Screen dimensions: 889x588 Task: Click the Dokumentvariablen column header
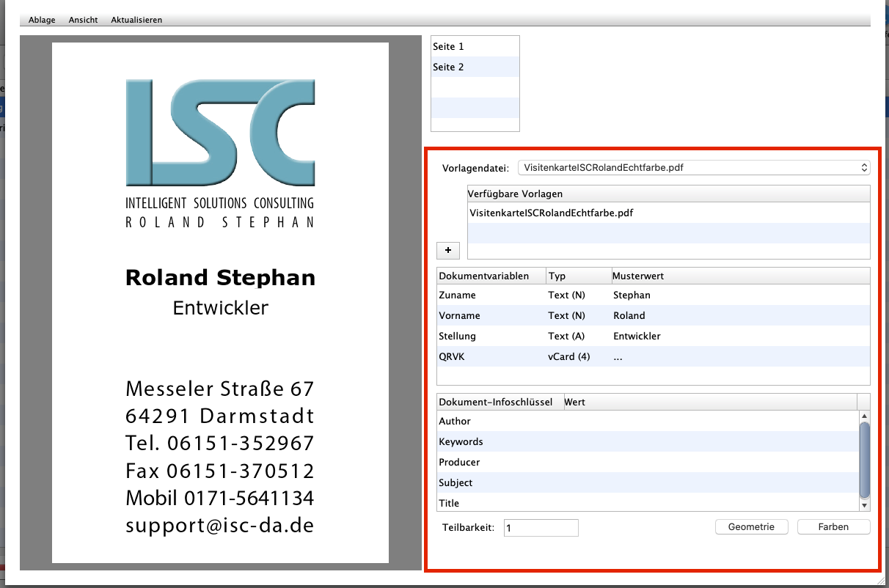(x=491, y=276)
